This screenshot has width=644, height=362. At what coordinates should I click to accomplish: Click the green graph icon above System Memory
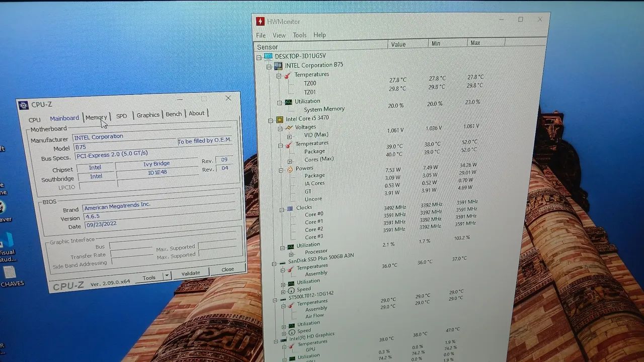coord(288,102)
